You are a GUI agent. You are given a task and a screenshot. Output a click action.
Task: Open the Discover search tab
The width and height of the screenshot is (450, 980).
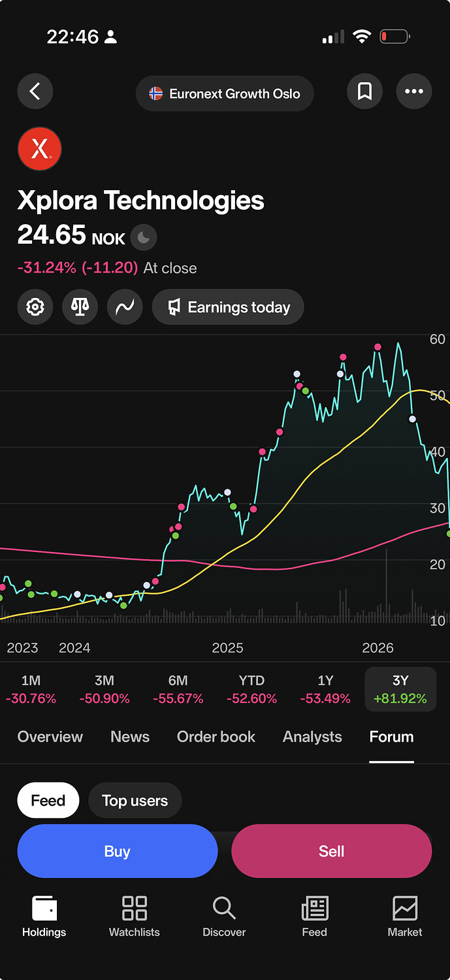[x=224, y=917]
